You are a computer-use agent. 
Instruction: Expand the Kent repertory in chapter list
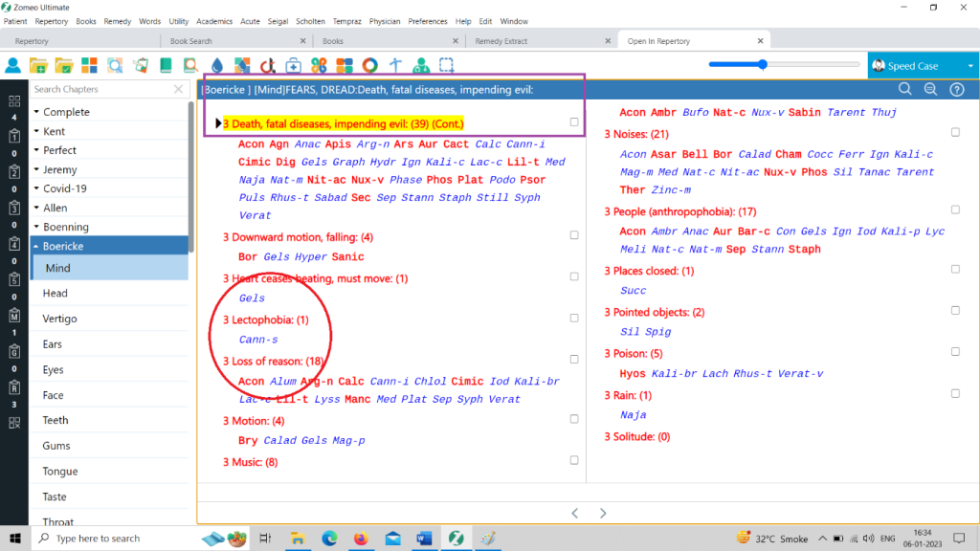[x=36, y=131]
